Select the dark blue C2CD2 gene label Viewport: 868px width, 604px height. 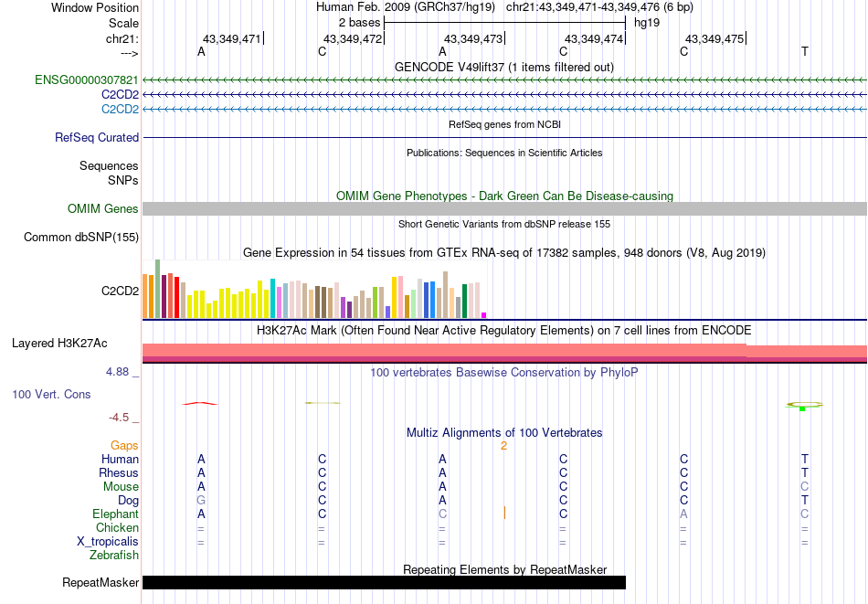(x=120, y=95)
